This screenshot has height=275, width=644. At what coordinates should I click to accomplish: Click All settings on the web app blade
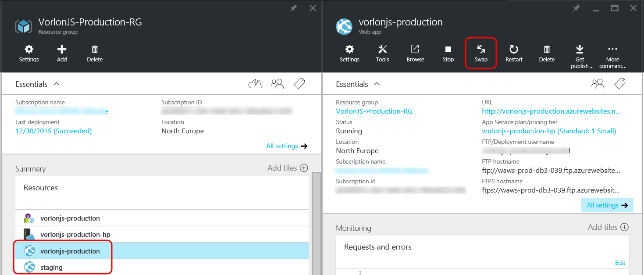607,204
